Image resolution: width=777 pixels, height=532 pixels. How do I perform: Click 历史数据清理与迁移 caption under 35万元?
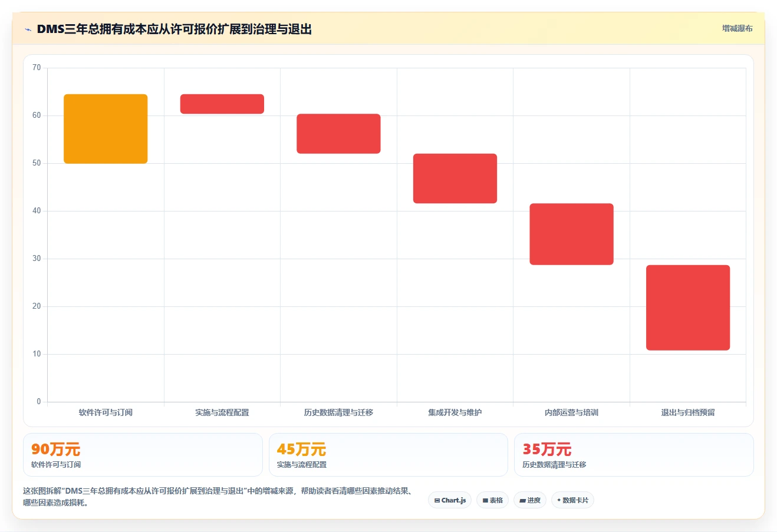point(554,465)
